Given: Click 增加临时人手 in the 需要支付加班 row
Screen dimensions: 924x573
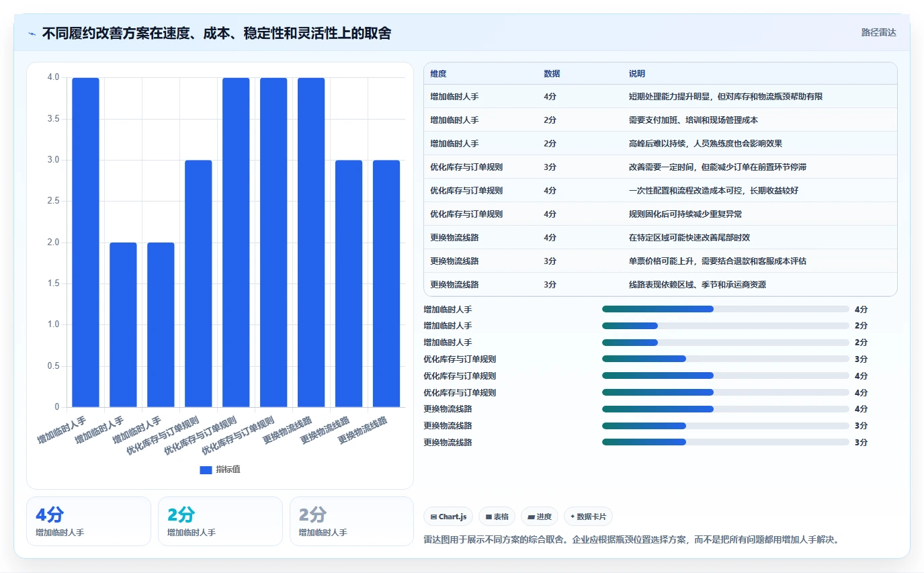Looking at the screenshot, I should (x=455, y=120).
